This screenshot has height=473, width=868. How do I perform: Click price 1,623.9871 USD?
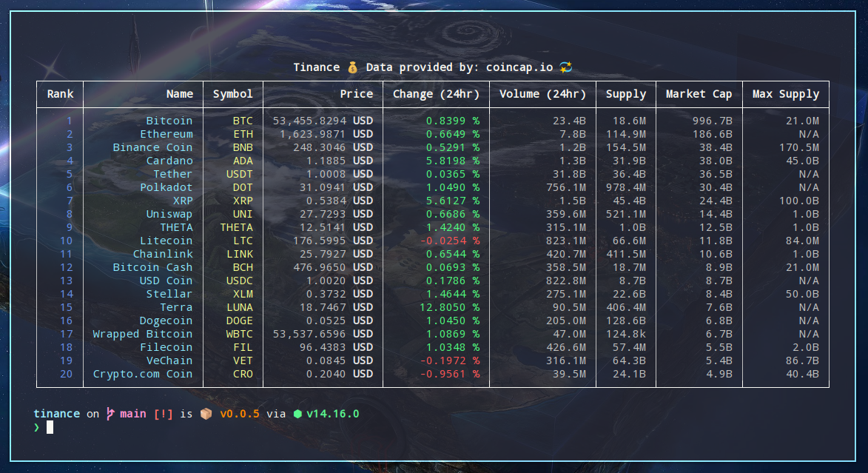point(326,134)
